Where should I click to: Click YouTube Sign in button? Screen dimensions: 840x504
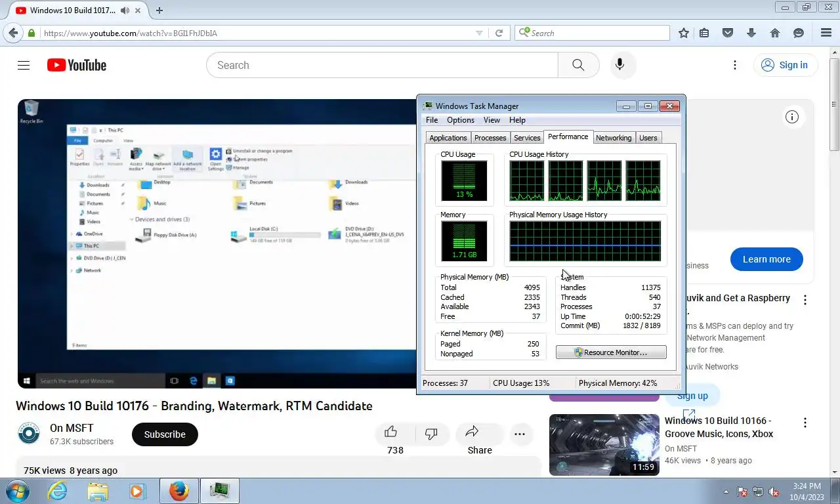coord(785,65)
